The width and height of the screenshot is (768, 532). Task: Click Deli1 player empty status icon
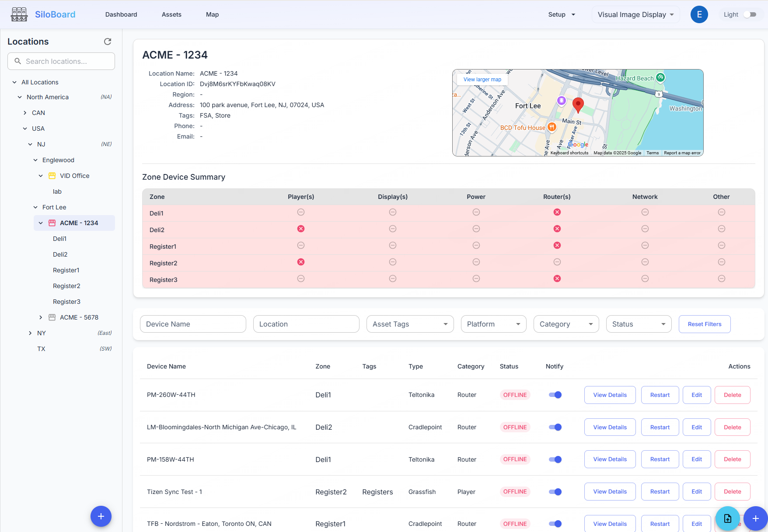(x=301, y=212)
